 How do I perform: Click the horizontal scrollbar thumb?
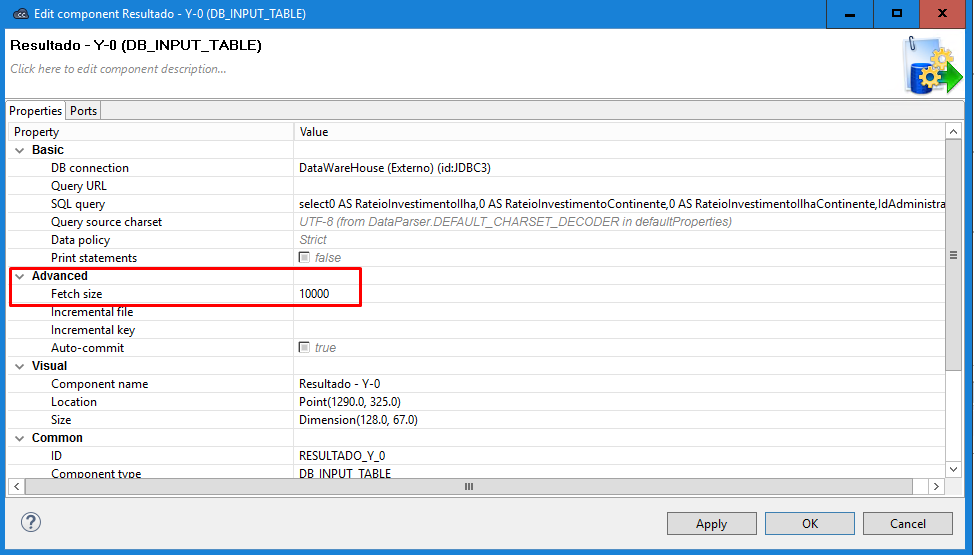pyautogui.click(x=468, y=486)
